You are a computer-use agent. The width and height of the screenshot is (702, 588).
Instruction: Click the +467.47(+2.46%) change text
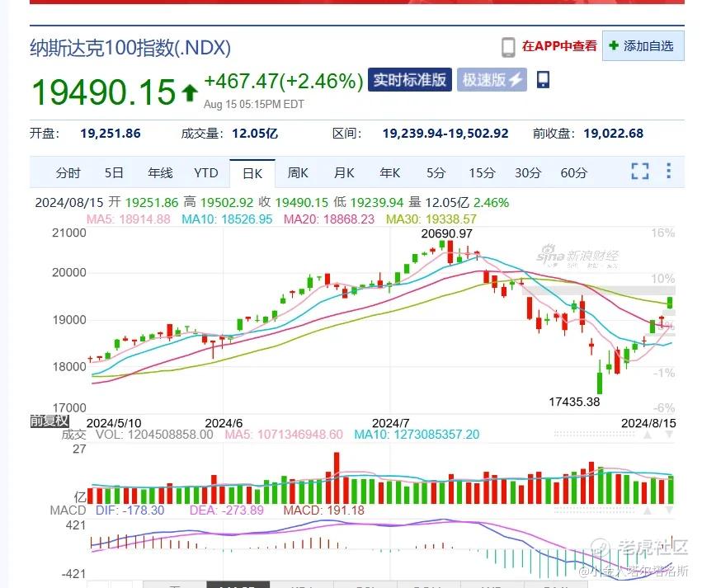(284, 82)
